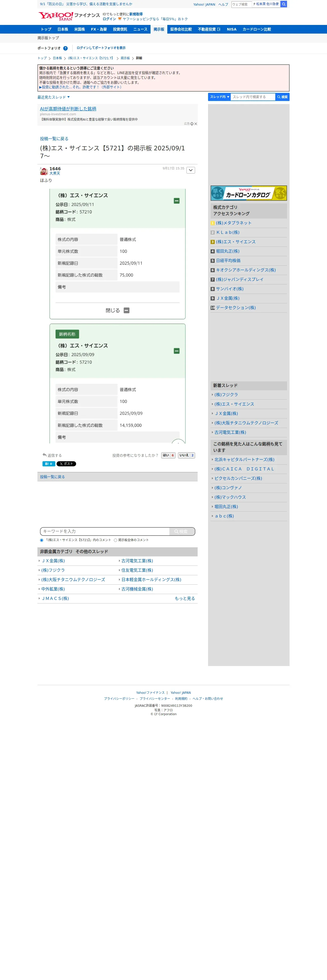Viewport: 327px width, 980px height.
Task: Open the 日本株 nav tab
Action: point(63,29)
